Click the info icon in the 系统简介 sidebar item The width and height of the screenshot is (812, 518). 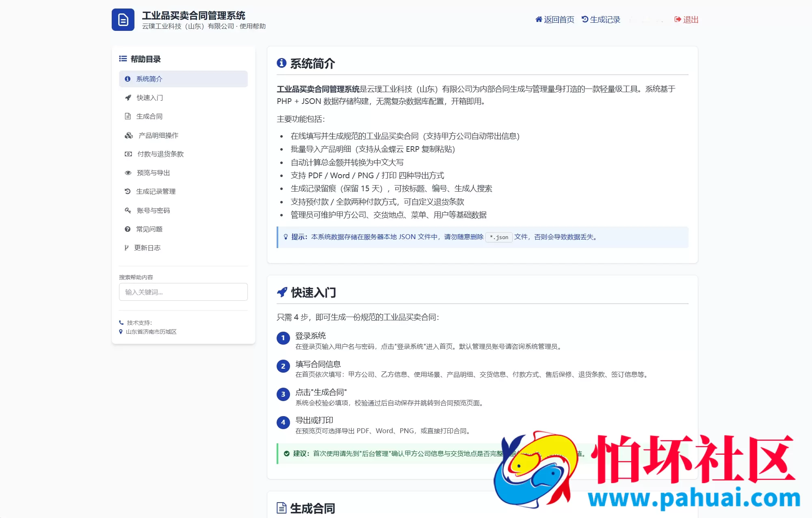[128, 79]
